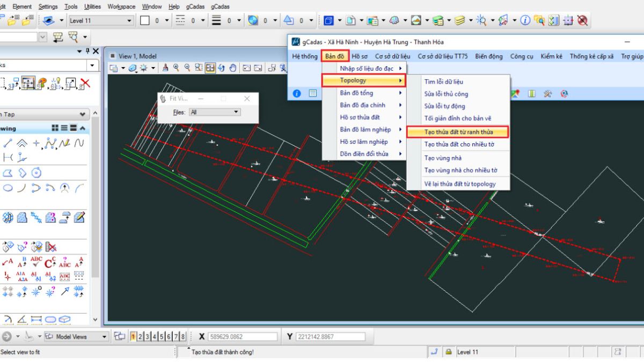
Task: Toggle view 7 button in view groups
Action: (x=175, y=336)
